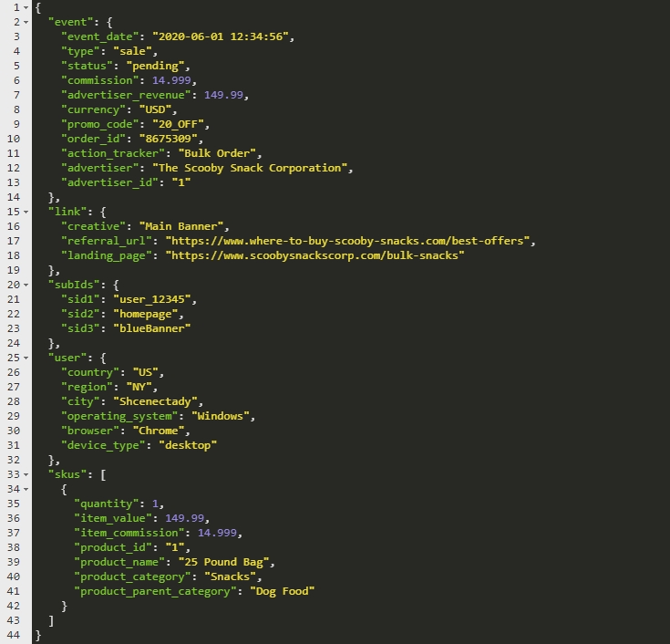
Task: Collapse the fold arrow on line 34
Action: click(x=26, y=489)
